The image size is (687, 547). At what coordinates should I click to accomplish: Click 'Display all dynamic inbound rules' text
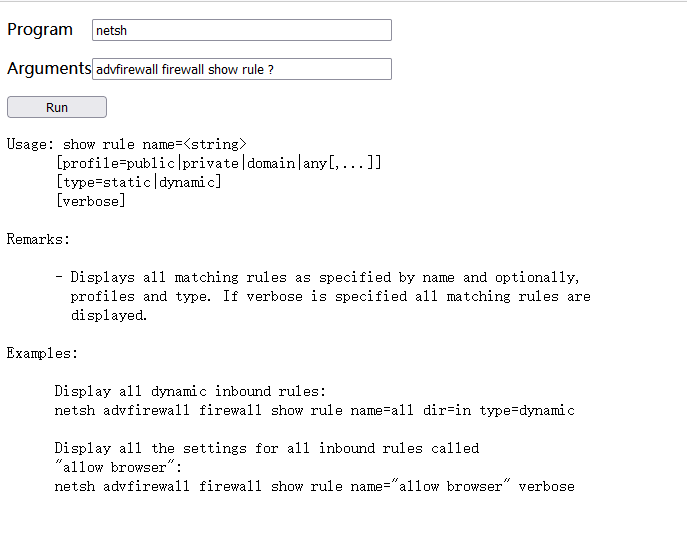(x=190, y=391)
